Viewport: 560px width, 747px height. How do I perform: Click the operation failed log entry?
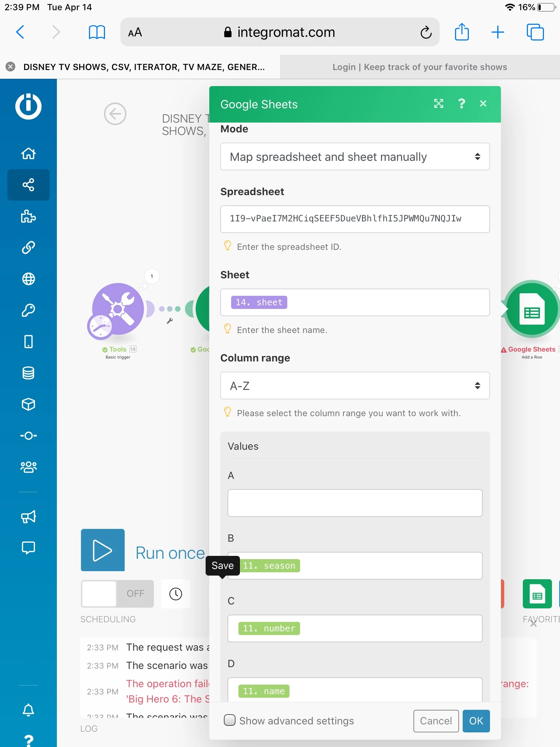[168, 691]
